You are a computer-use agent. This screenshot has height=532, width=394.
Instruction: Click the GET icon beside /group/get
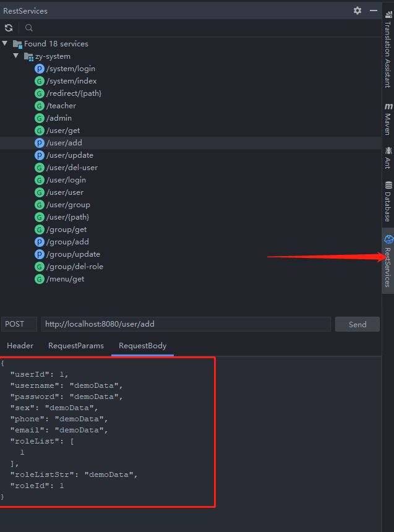pyautogui.click(x=40, y=230)
